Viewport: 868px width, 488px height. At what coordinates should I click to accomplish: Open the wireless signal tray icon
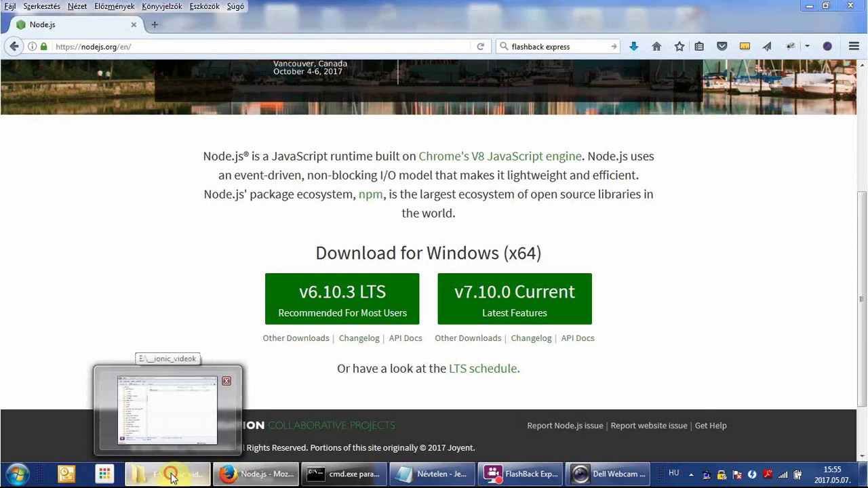783,474
